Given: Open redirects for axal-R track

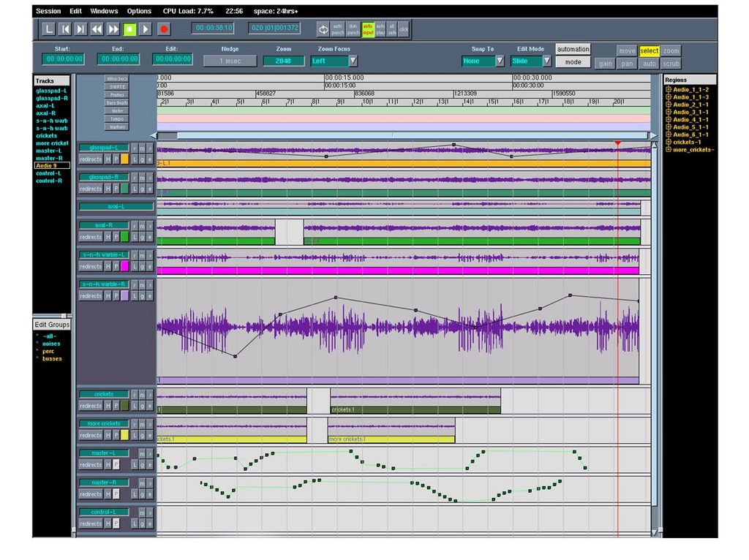Looking at the screenshot, I should (91, 237).
